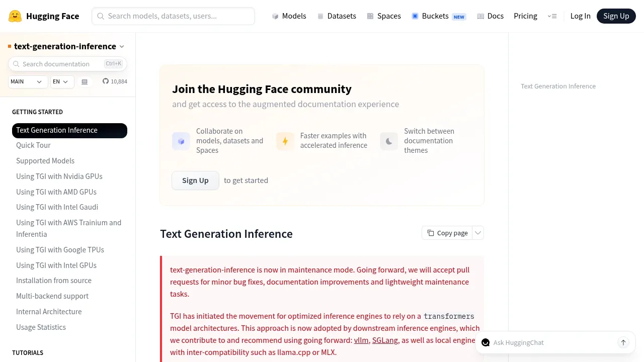Go to Spaces
644x362 pixels.
(384, 16)
